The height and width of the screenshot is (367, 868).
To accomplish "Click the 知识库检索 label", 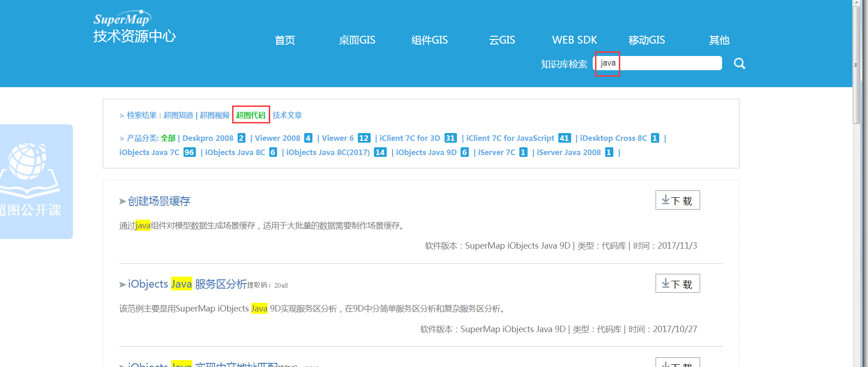I will [564, 64].
